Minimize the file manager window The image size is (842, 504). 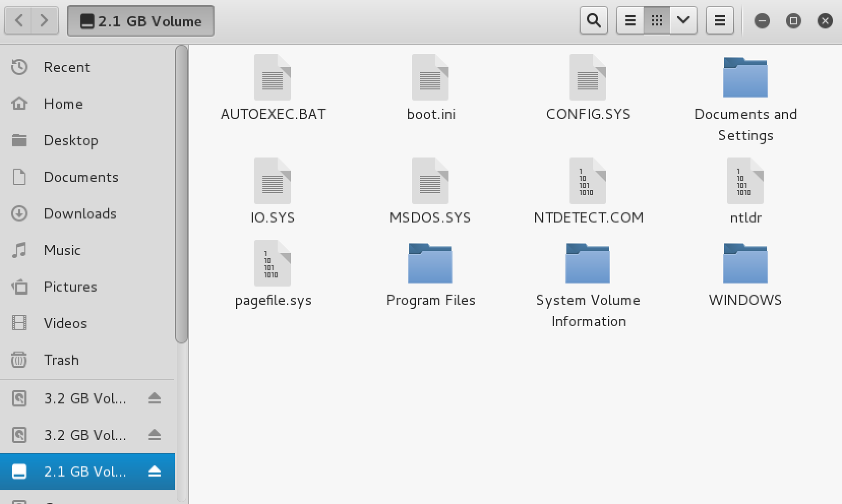coord(762,21)
